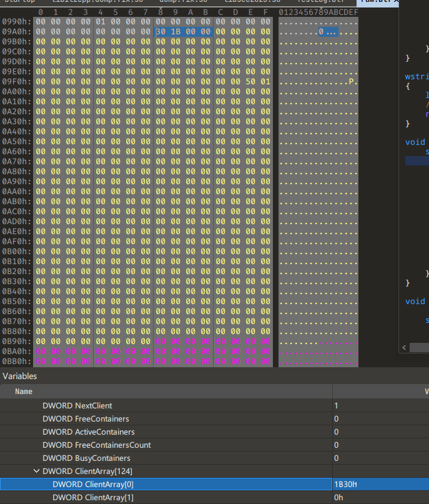Screen dimensions: 429x504
Task: Click the 0h value of ClientArray[1]
Action: [380, 498]
